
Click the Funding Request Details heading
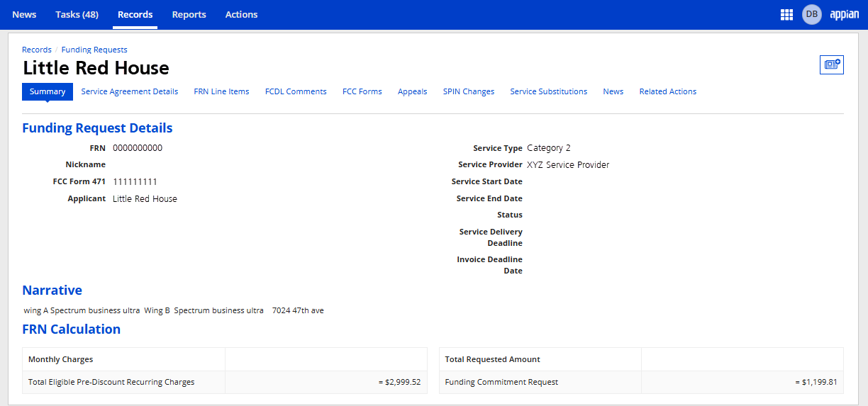click(x=97, y=128)
